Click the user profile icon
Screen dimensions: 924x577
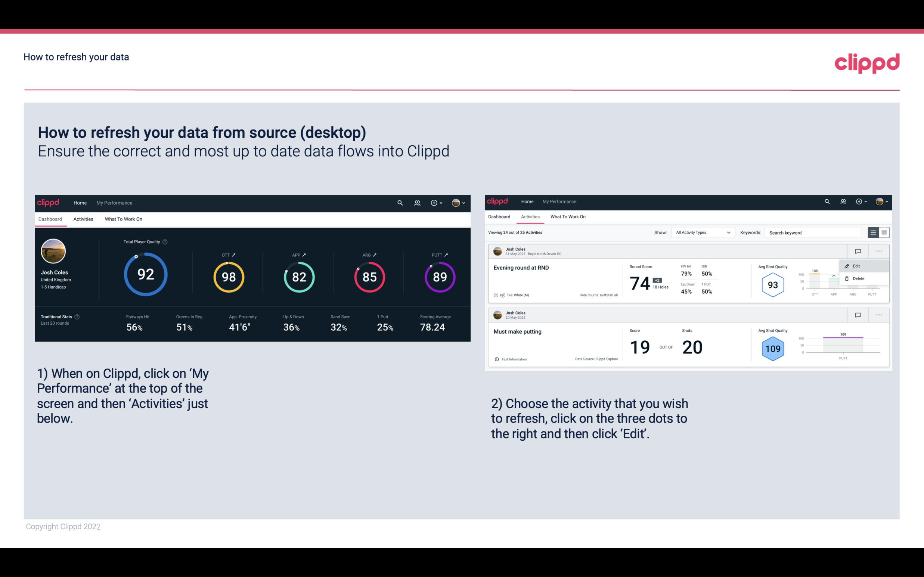click(x=456, y=203)
